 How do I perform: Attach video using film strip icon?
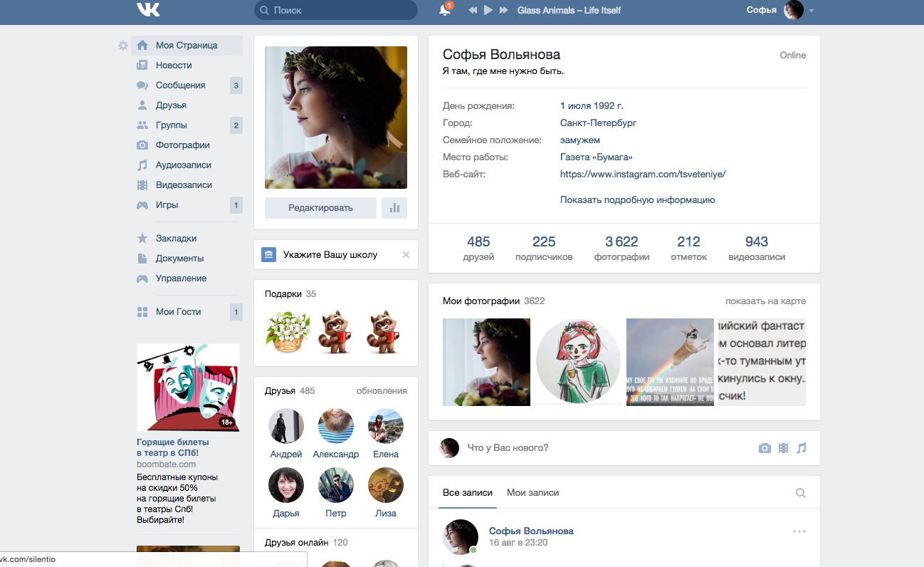(783, 448)
